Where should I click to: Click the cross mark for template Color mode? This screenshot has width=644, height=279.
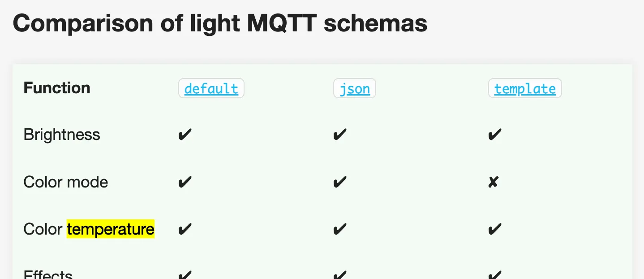493,182
